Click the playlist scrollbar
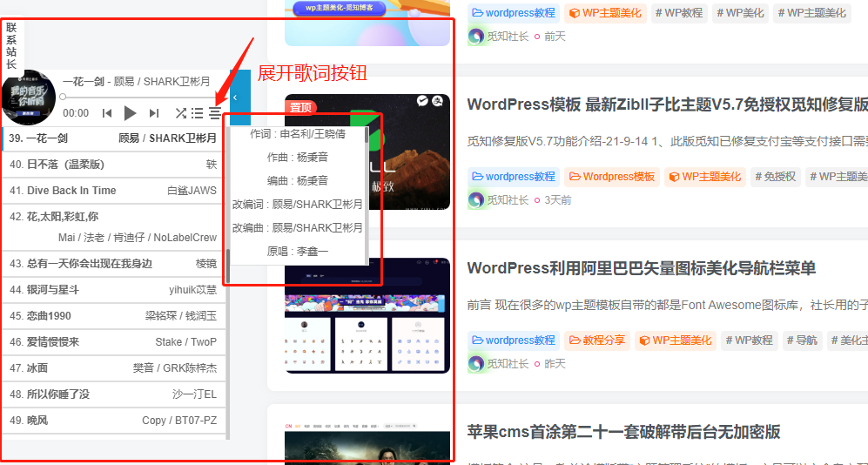868x465 pixels. click(x=227, y=266)
